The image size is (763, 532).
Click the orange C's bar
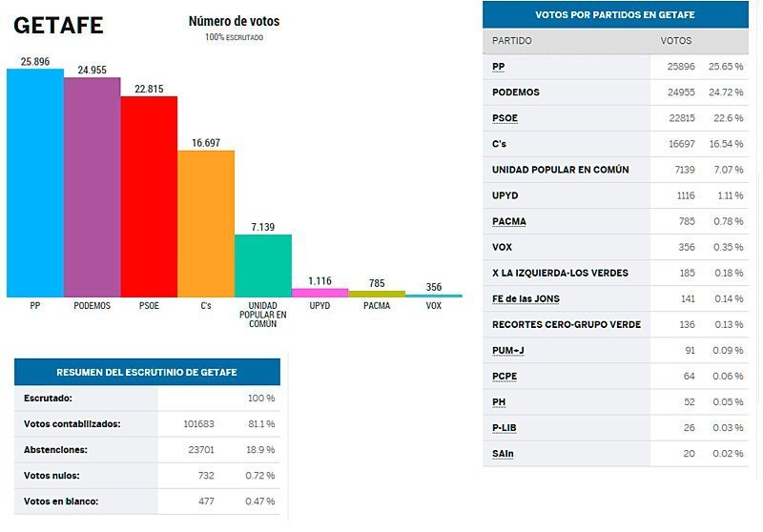206,224
